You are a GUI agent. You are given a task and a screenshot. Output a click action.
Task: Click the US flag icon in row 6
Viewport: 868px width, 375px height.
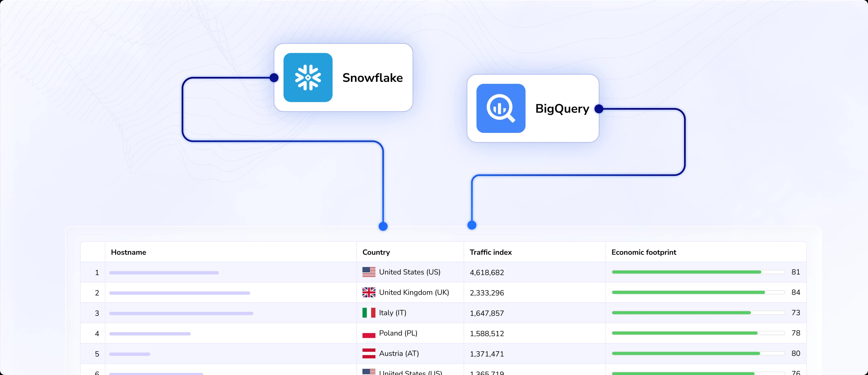click(369, 372)
